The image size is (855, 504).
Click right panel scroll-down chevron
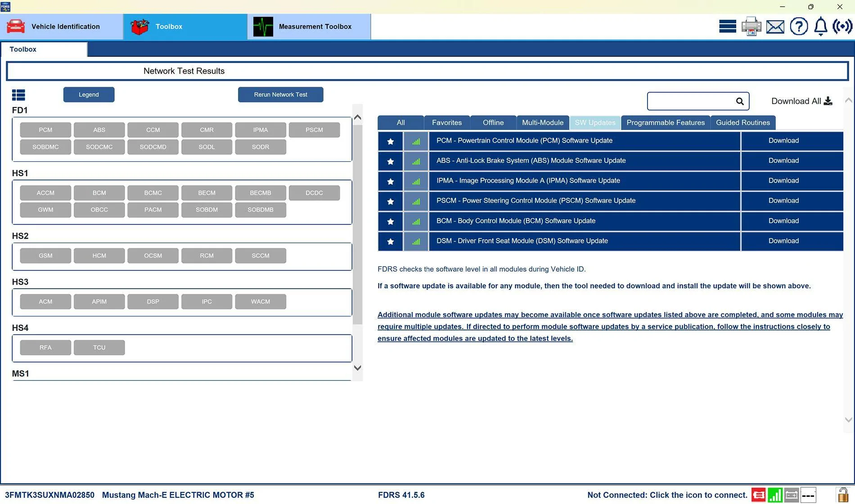tap(849, 420)
